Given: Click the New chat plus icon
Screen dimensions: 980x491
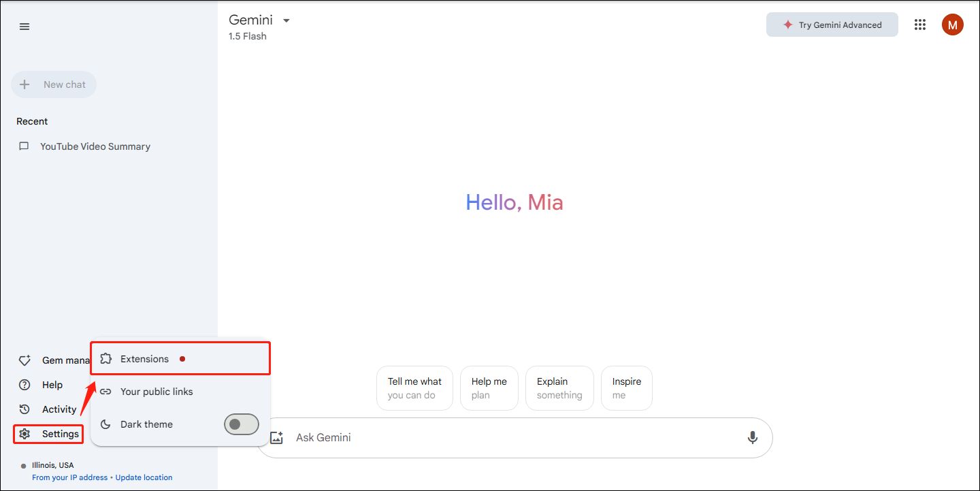Looking at the screenshot, I should pos(24,84).
